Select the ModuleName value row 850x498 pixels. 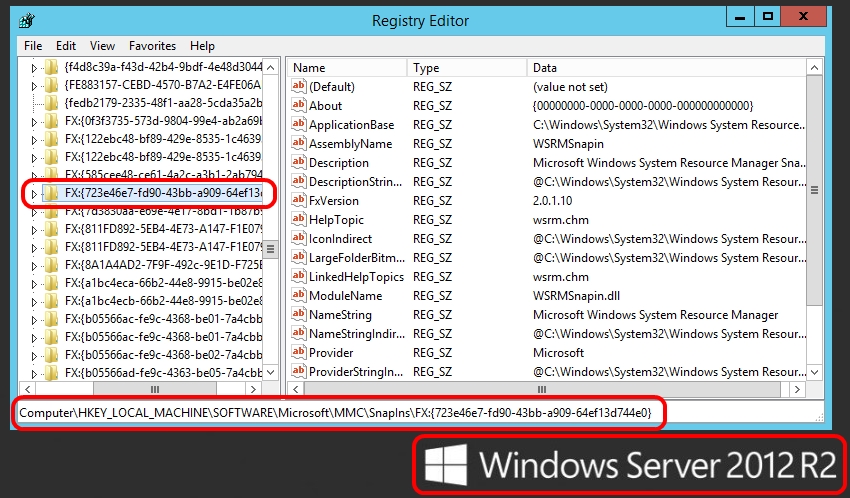(548, 296)
